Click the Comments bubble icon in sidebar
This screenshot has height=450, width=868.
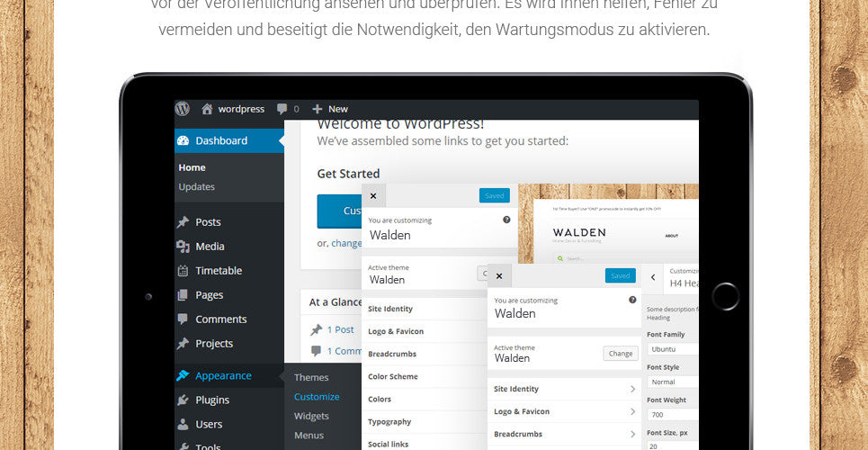pyautogui.click(x=183, y=319)
